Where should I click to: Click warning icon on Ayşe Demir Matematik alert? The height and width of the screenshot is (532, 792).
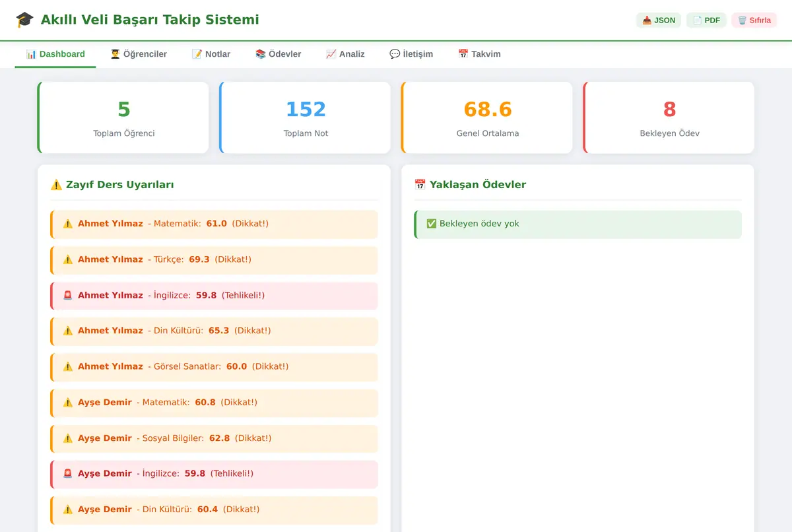(x=68, y=402)
